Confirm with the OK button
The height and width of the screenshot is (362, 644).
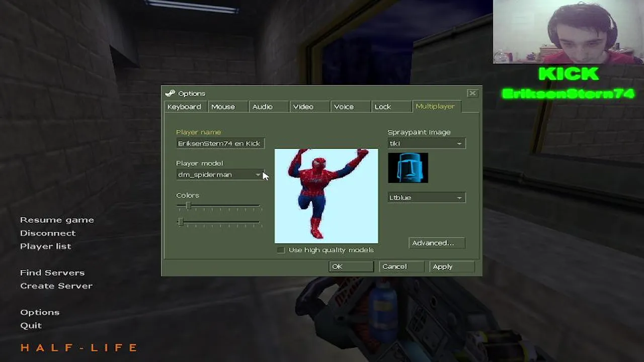coord(351,266)
